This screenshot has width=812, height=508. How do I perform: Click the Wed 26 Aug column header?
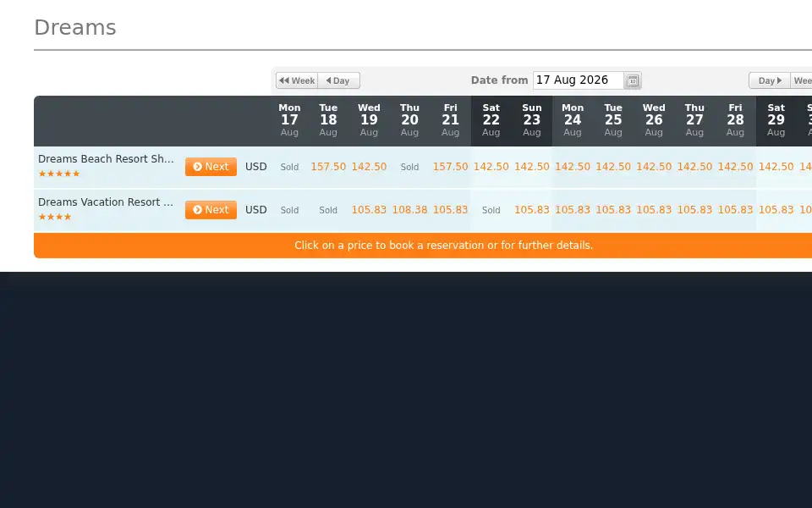[x=654, y=119]
